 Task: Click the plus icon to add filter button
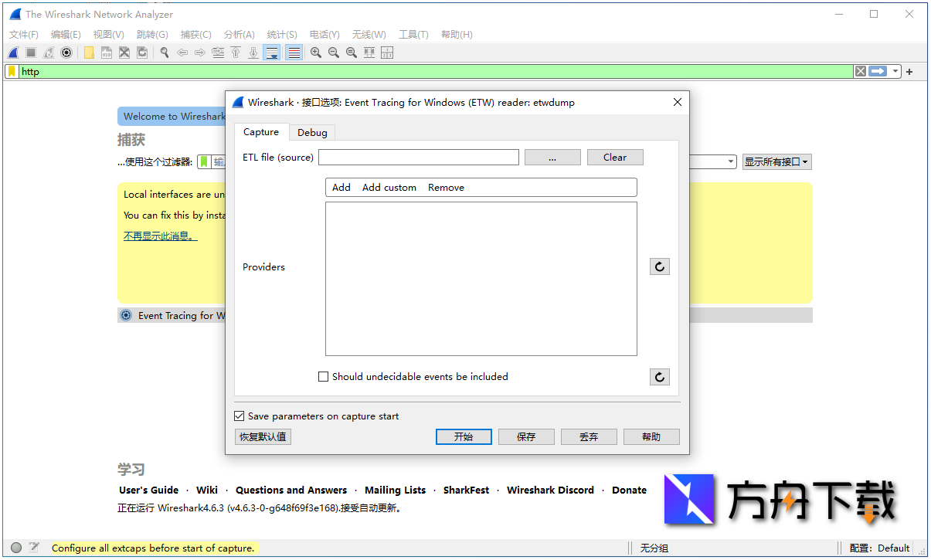click(909, 72)
